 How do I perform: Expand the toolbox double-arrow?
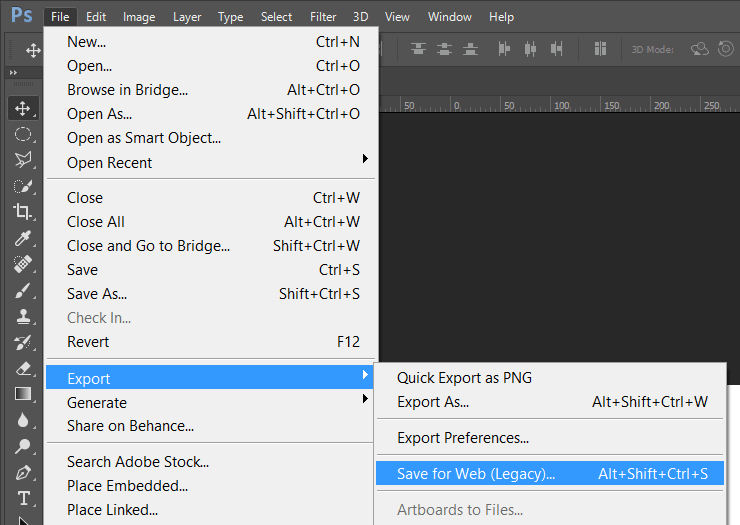(13, 73)
